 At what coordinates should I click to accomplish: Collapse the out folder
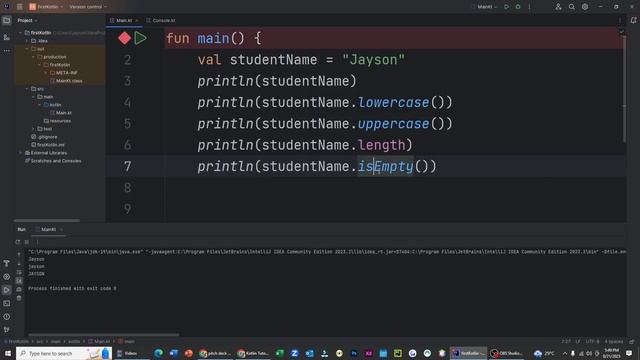coord(27,49)
